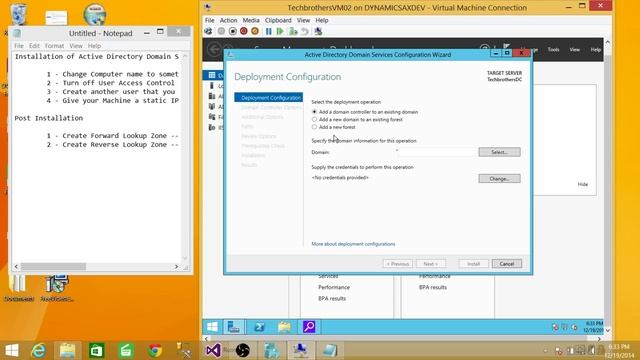Screen dimensions: 640x360
Task: Launch PowerShell from the VM taskbar
Action: tap(259, 327)
